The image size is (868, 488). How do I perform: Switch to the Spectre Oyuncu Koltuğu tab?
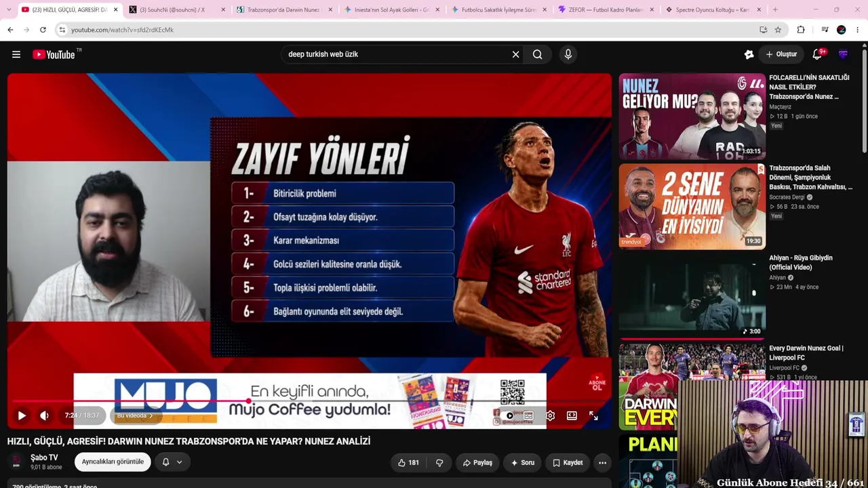pyautogui.click(x=713, y=9)
